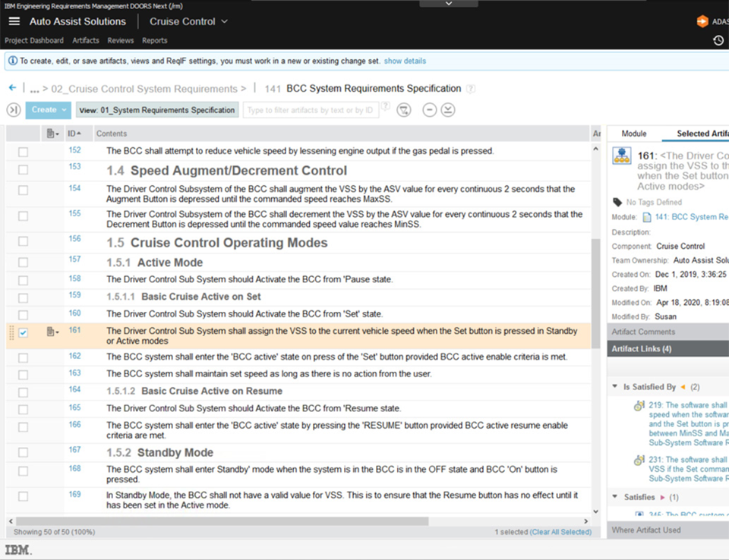Expand the top banner chevron handle
The width and height of the screenshot is (729, 560).
coord(449,3)
